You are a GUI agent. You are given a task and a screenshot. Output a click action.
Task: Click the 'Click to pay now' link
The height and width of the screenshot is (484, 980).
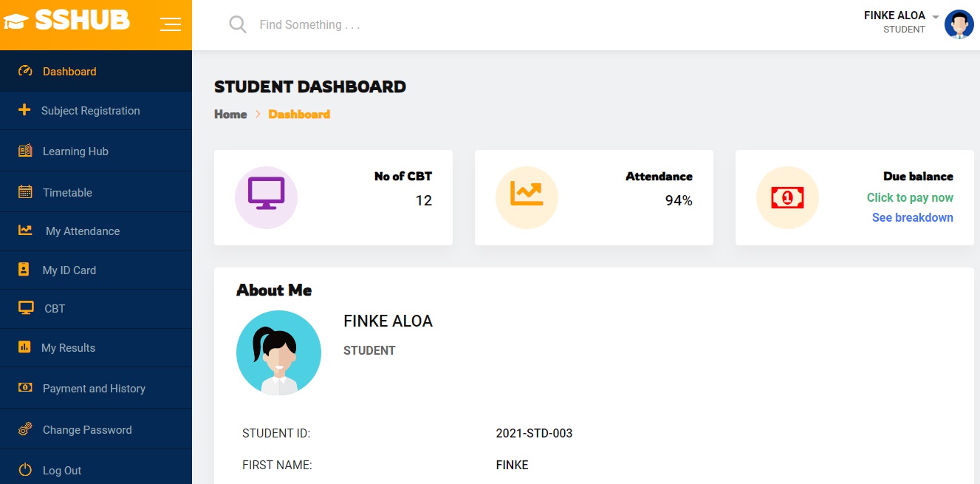[910, 197]
